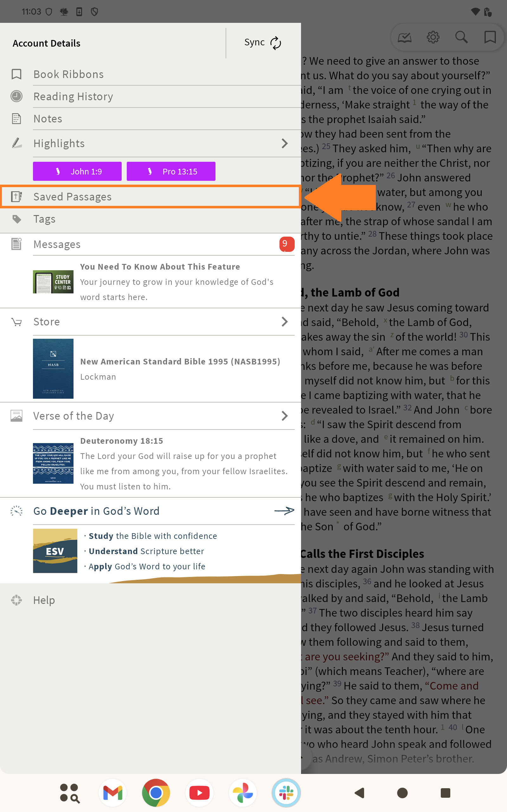Viewport: 507px width, 812px height.
Task: Tap the bookmark ribbon icon in toolbar
Action: pyautogui.click(x=490, y=37)
